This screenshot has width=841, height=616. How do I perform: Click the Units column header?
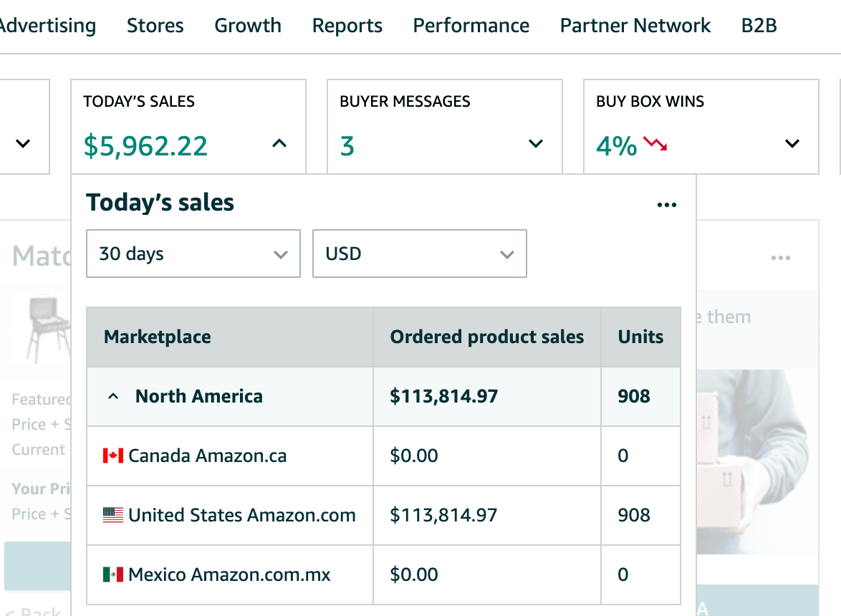click(640, 337)
